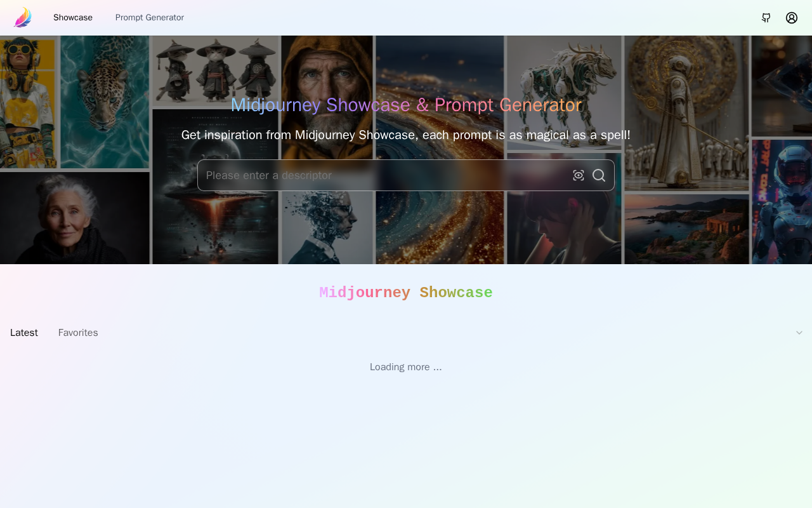Screen dimensions: 812x508
Task: Switch to the Latest tab
Action: coord(24,333)
